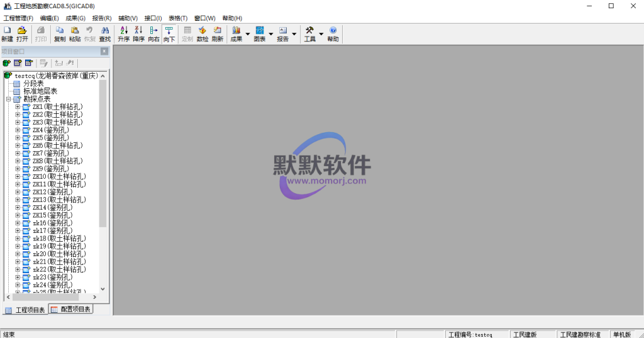644x338 pixels.
Task: Click the second icon in the project window toolbar
Action: coord(17,63)
